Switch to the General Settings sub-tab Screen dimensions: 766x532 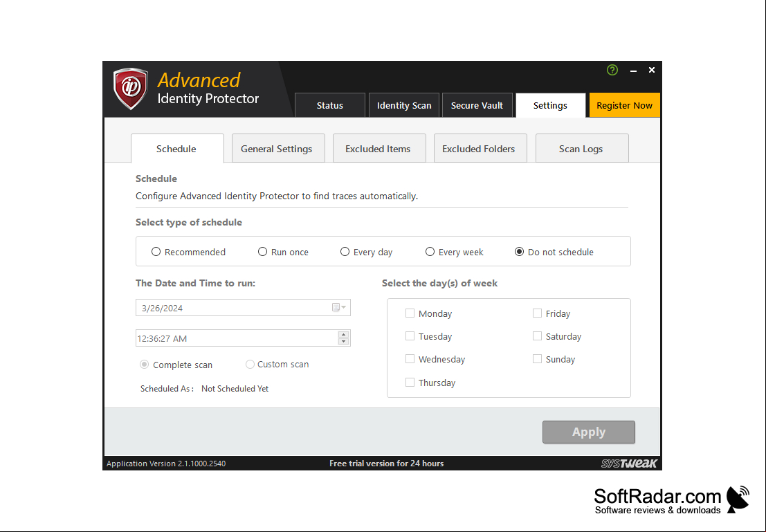[278, 148]
